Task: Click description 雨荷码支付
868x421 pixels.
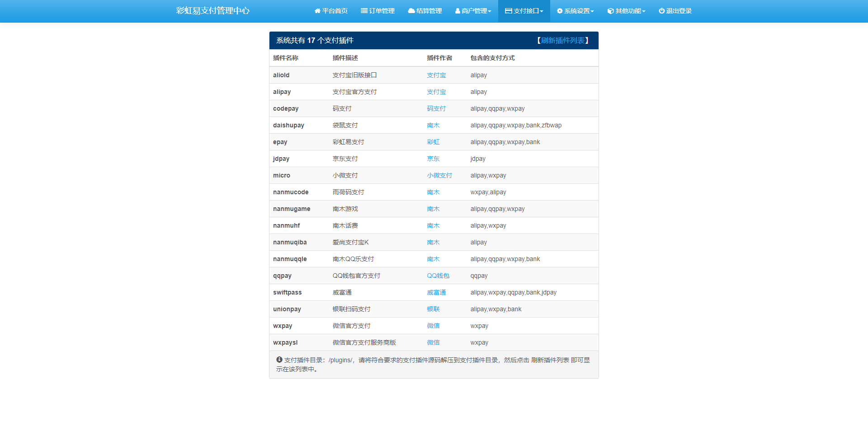Action: [348, 192]
